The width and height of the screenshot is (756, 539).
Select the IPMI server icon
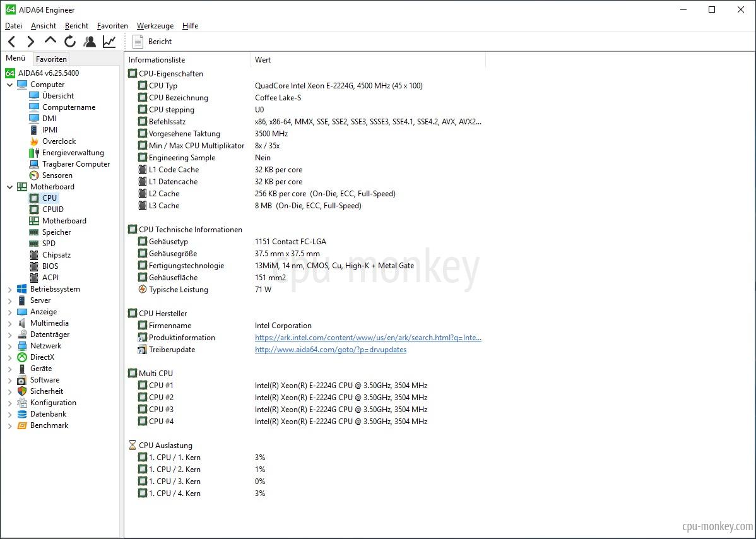coord(33,129)
